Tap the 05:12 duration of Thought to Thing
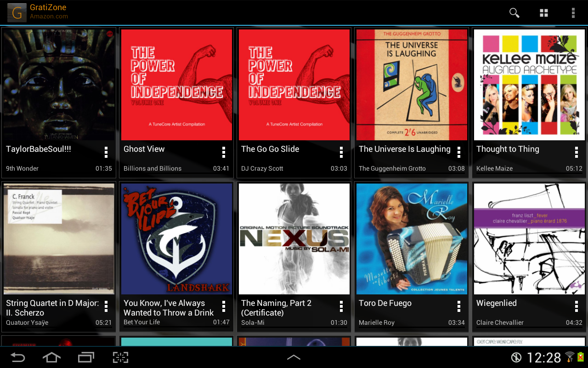588x368 pixels. coord(574,168)
